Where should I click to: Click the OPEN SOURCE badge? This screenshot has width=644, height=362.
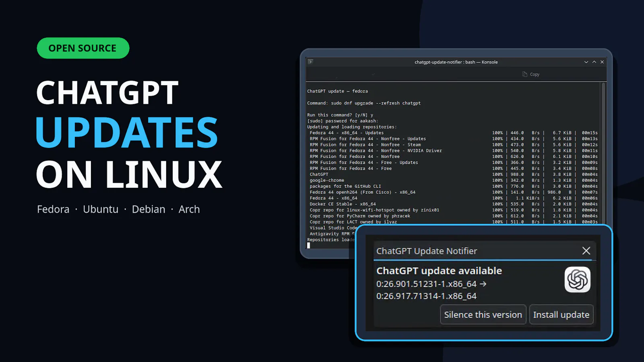[x=83, y=48]
